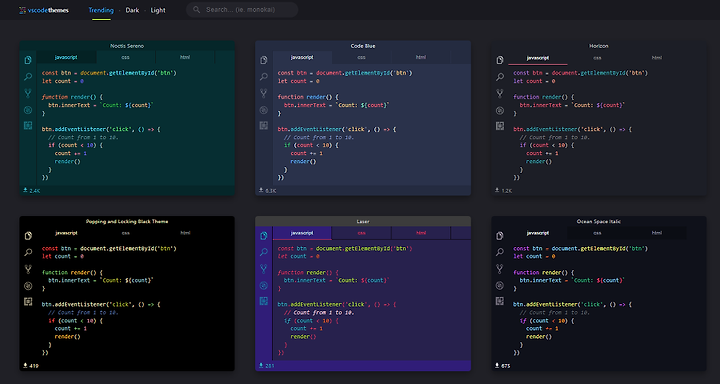Click source control icon in Popping and Locking card

[x=28, y=269]
